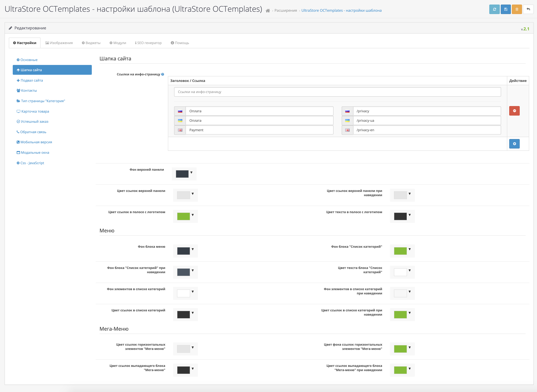Click the refresh icon button in header
The width and height of the screenshot is (537, 392).
coord(494,9)
